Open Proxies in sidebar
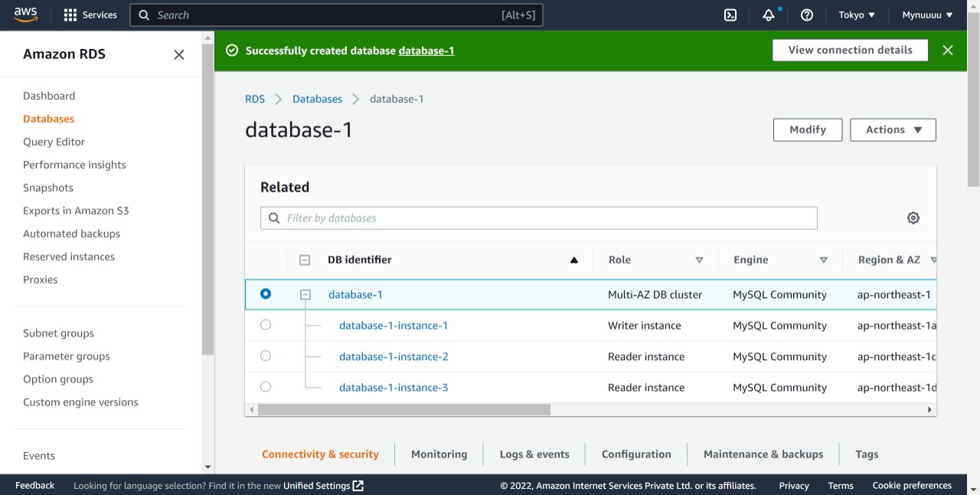The image size is (980, 495). (x=41, y=280)
